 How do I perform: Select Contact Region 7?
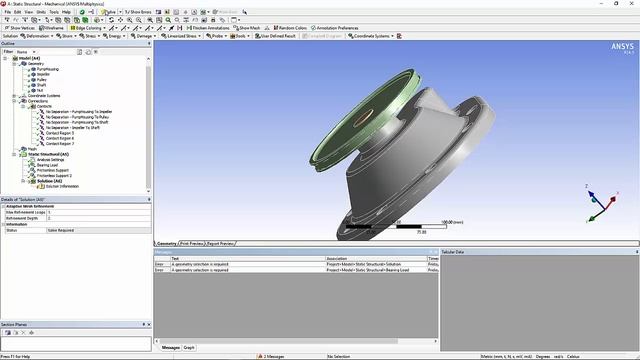click(x=60, y=144)
